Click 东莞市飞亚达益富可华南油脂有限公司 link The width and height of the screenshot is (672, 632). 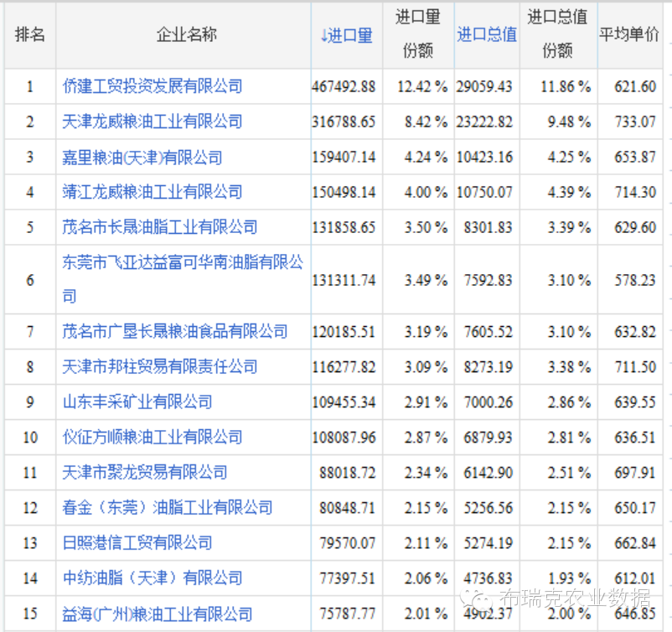pyautogui.click(x=183, y=263)
